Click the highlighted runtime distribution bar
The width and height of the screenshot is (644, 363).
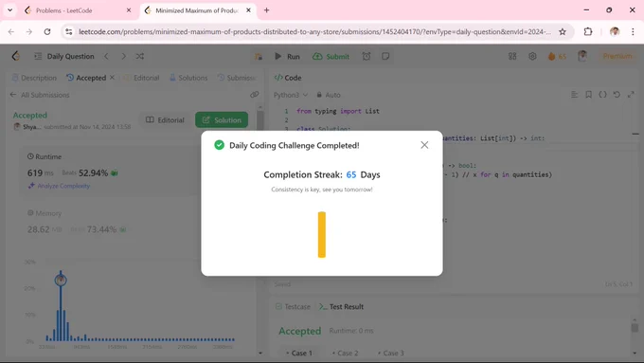tap(61, 306)
